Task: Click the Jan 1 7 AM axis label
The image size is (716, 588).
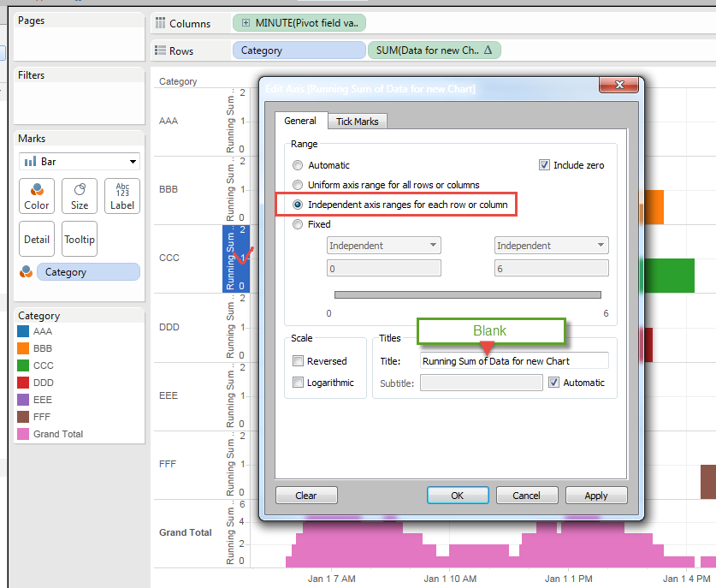Action: click(x=332, y=579)
